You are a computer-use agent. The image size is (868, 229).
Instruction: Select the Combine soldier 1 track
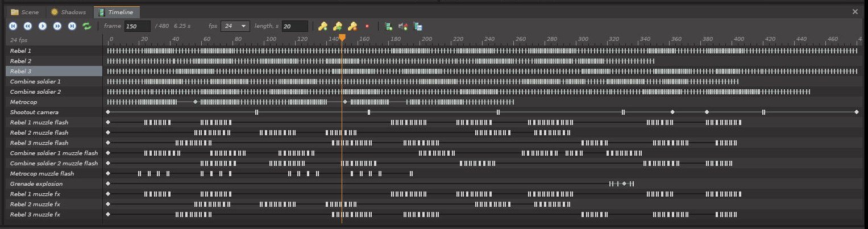click(x=54, y=82)
